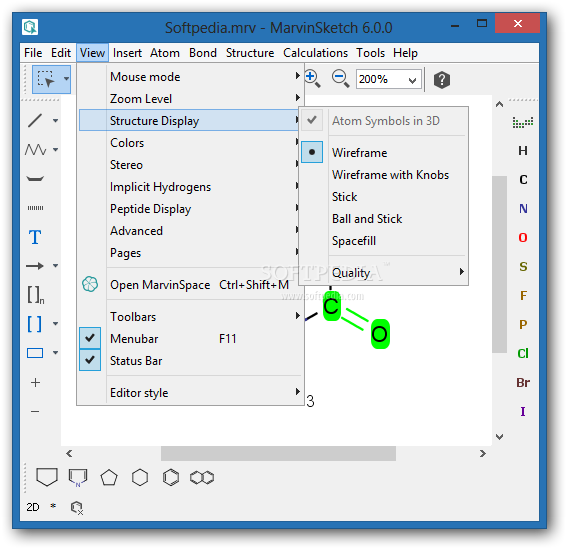This screenshot has height=549, width=567.
Task: Click the plus charge tool
Action: coord(35,382)
